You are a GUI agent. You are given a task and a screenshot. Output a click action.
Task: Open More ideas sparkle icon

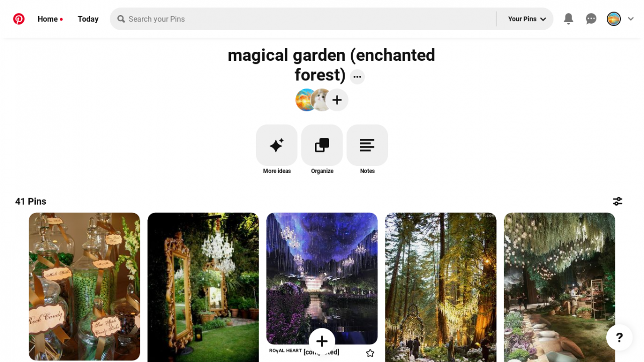click(277, 145)
